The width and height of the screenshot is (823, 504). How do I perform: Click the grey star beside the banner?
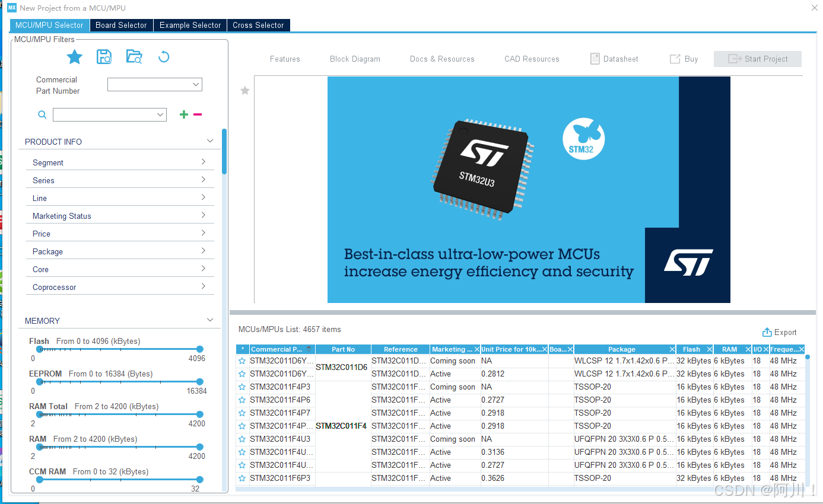click(x=244, y=90)
